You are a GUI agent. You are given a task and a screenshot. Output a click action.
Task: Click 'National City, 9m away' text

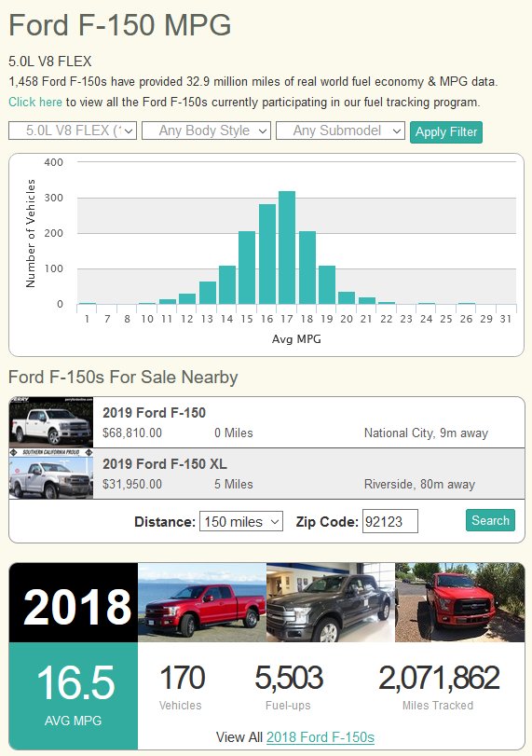point(426,433)
